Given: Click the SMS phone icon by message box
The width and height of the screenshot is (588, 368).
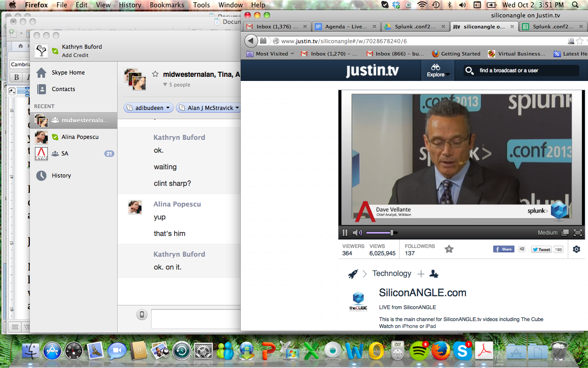Looking at the screenshot, I should coord(142,315).
